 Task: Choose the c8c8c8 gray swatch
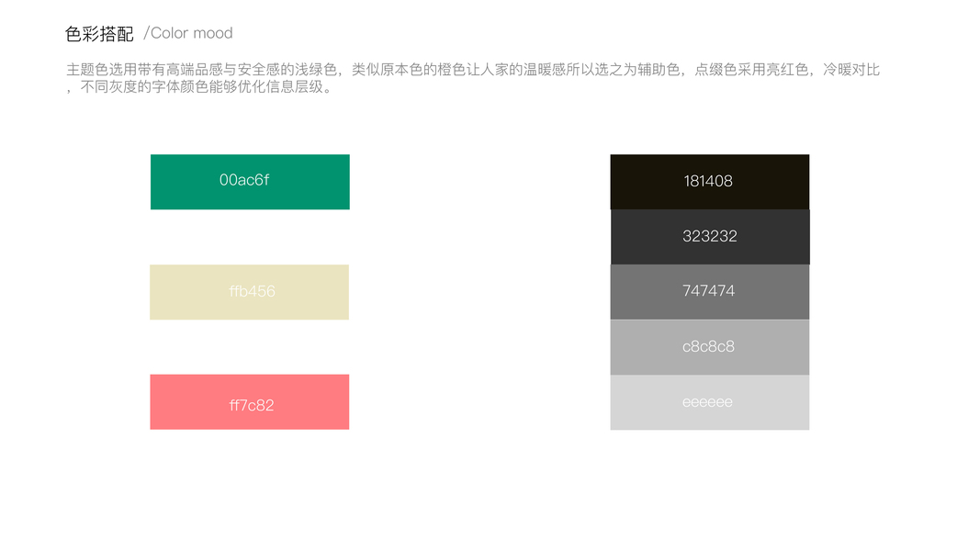click(710, 347)
